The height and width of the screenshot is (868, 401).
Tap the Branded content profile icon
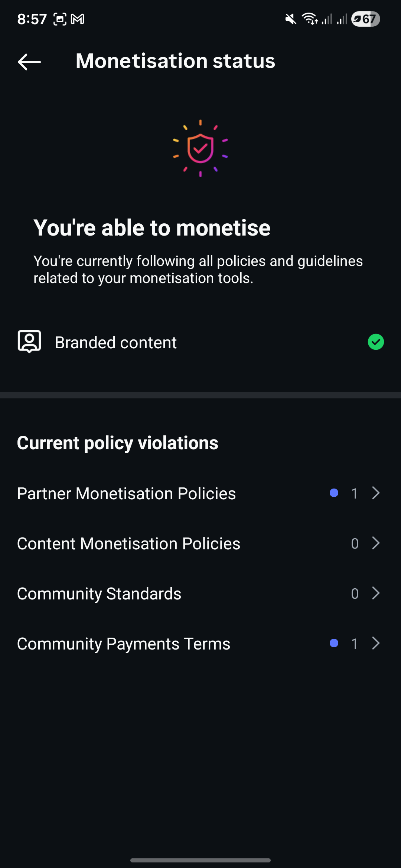pos(29,342)
